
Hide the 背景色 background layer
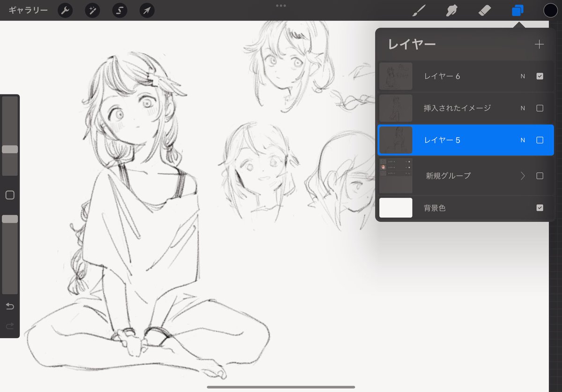540,208
